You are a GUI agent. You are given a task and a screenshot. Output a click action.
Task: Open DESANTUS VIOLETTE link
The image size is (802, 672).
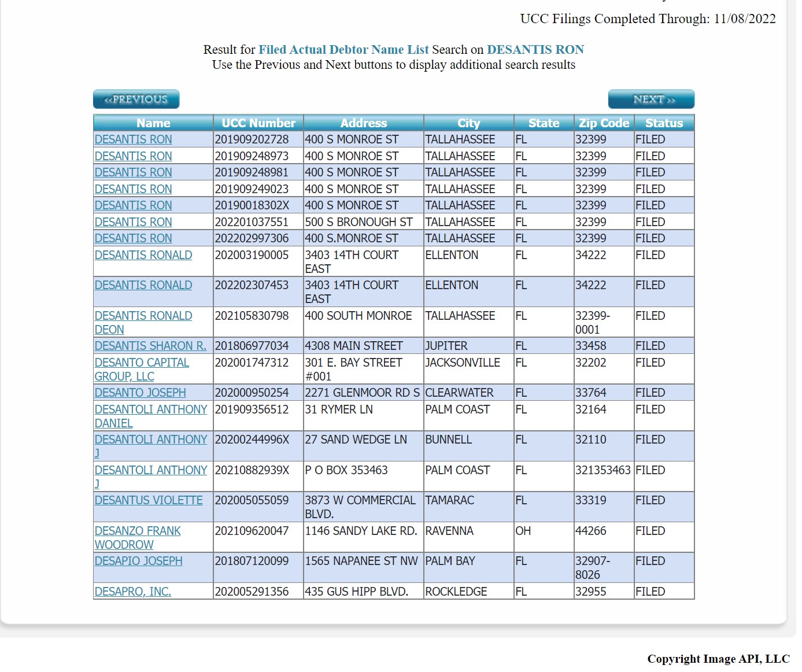pos(149,500)
